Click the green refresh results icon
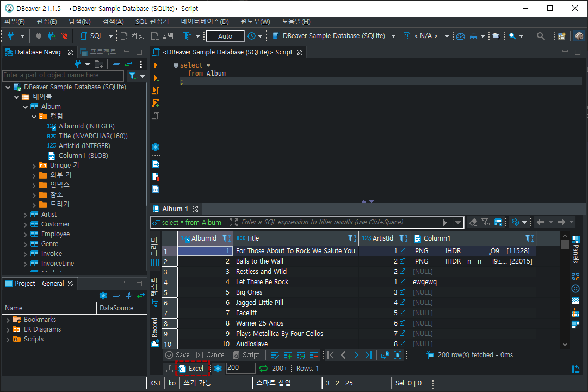Image resolution: width=588 pixels, height=392 pixels. coord(263,369)
